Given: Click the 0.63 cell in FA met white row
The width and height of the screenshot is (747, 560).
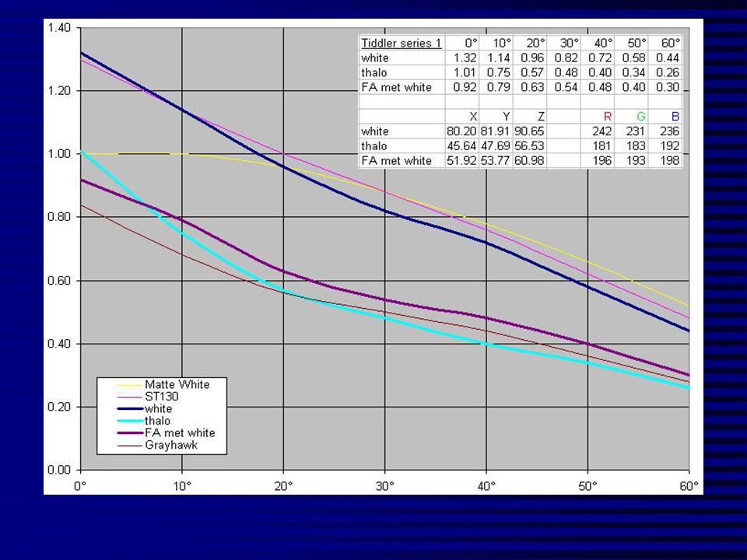Looking at the screenshot, I should pyautogui.click(x=532, y=87).
